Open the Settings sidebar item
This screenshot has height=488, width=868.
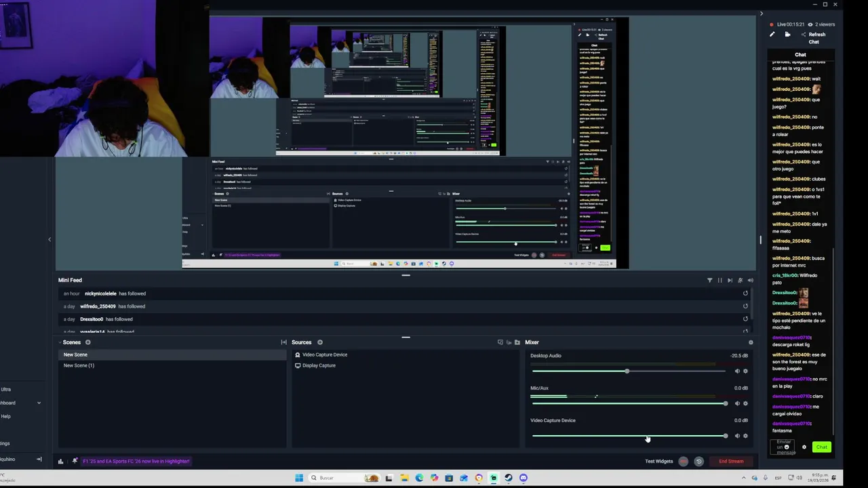click(x=5, y=443)
